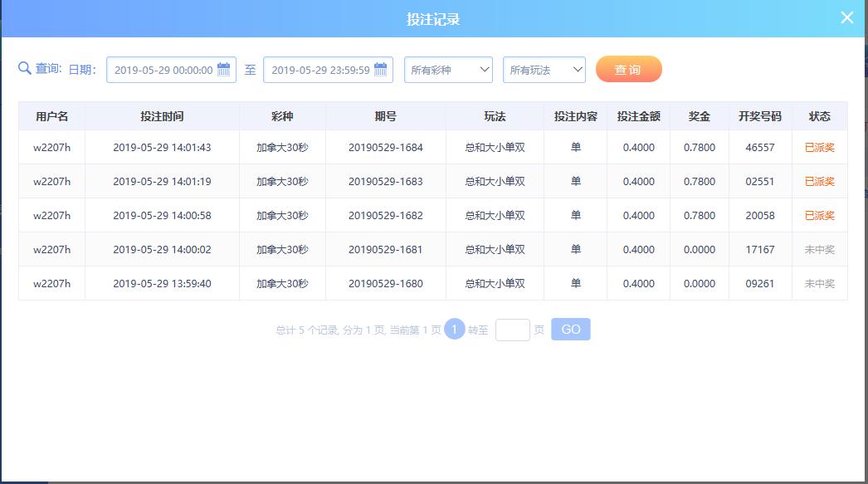Click the orange 查询 button
The height and width of the screenshot is (484, 868).
(x=629, y=69)
